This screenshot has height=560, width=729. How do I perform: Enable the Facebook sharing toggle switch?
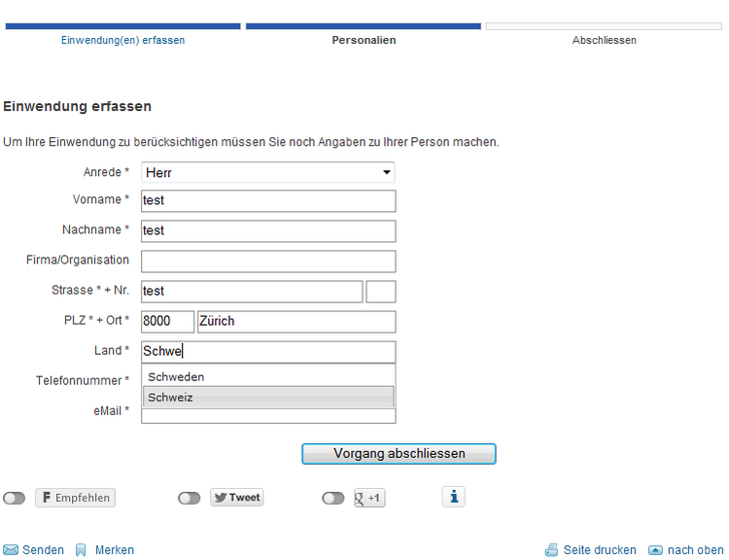coord(15,498)
